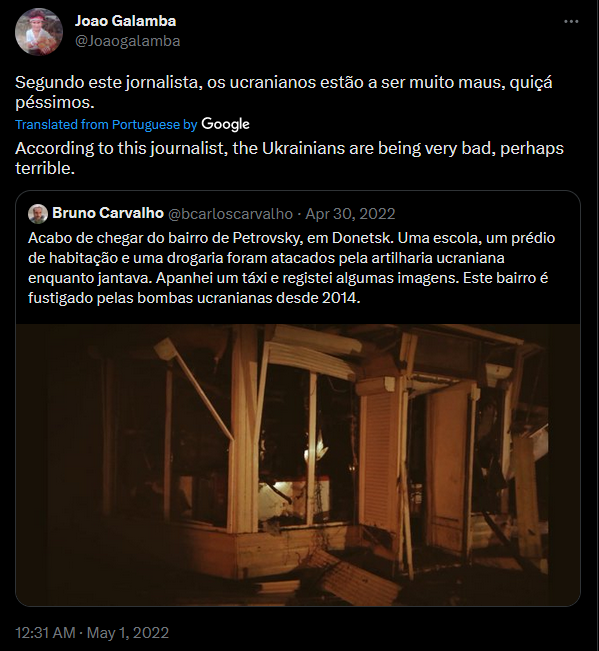Open the three-dot more options menu
Image resolution: width=599 pixels, height=651 pixels.
click(x=571, y=22)
